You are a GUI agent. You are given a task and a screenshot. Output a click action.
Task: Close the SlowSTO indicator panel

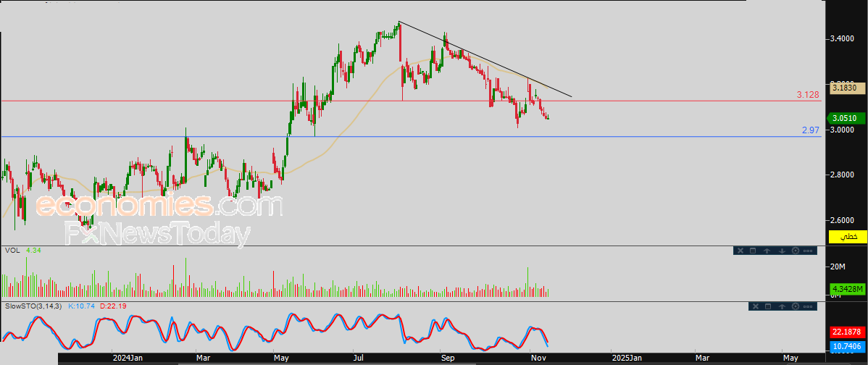pyautogui.click(x=756, y=306)
